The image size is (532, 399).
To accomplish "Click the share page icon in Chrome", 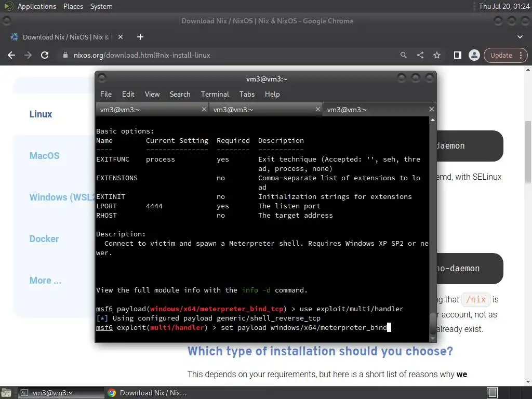I will [x=420, y=55].
